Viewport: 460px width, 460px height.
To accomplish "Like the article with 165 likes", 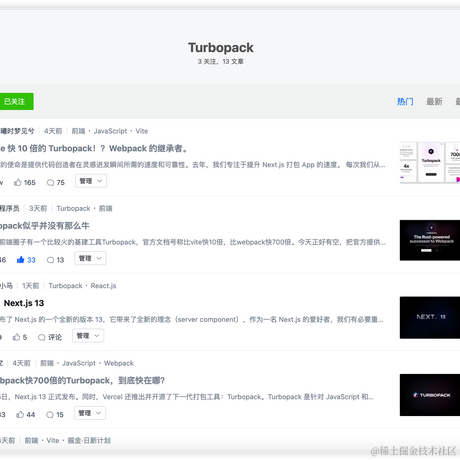I will (x=25, y=182).
